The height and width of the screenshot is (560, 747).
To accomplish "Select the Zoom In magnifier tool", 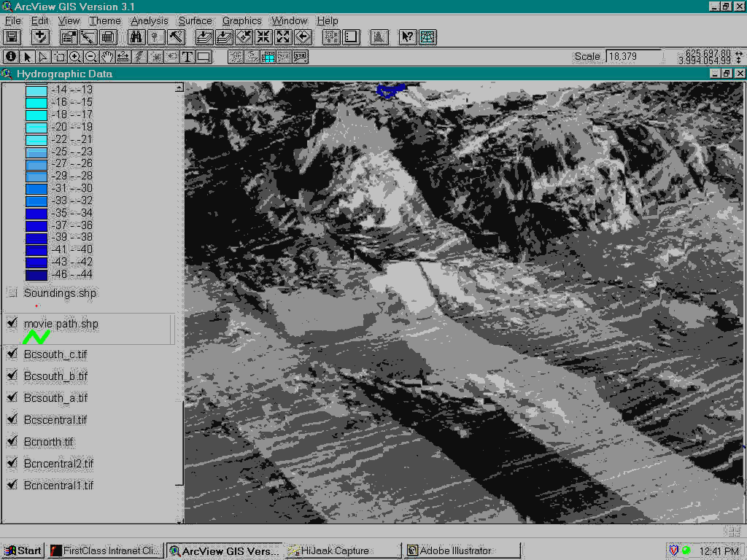I will (x=75, y=57).
